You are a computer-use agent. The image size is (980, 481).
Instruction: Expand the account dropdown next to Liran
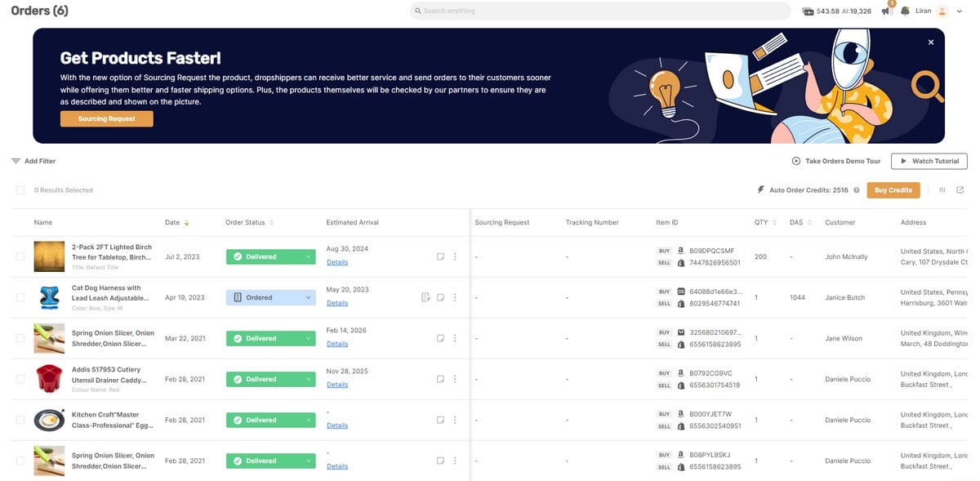959,11
